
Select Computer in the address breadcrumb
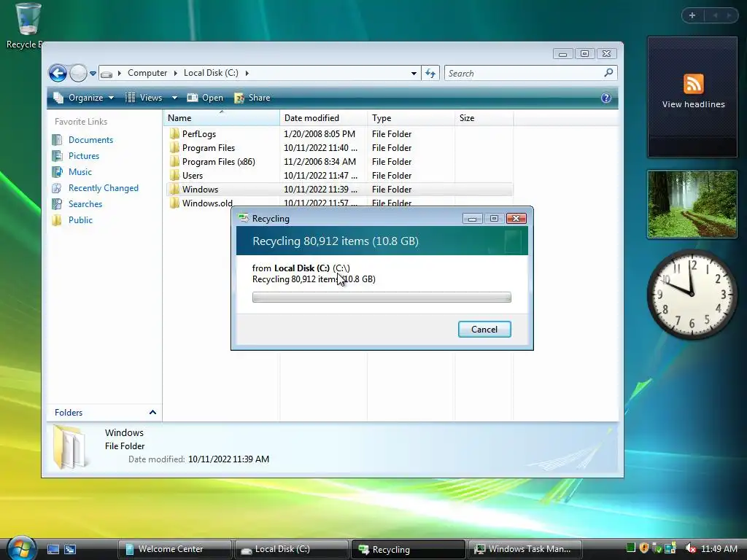tap(147, 73)
